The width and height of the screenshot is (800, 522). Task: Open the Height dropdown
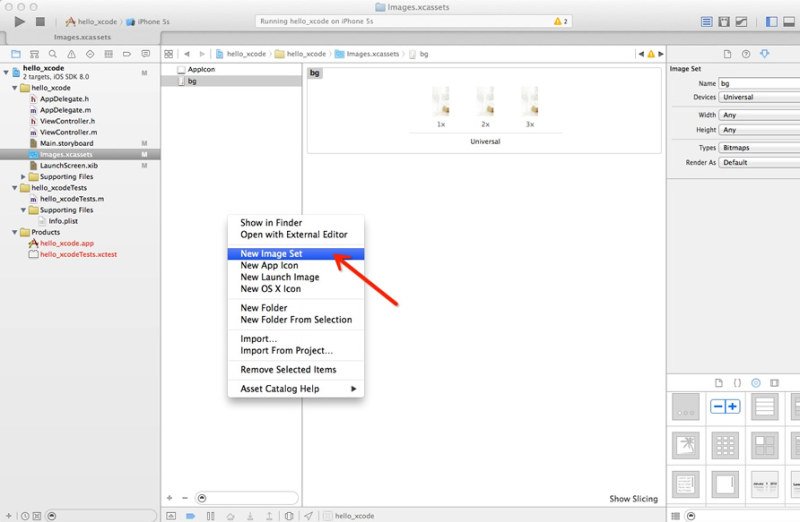759,130
